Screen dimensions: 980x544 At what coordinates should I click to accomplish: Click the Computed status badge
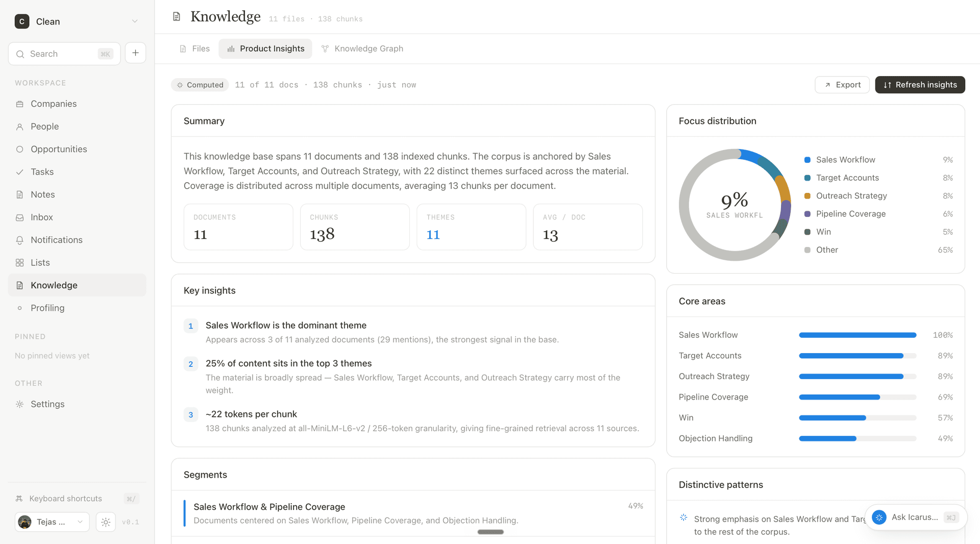pyautogui.click(x=200, y=85)
